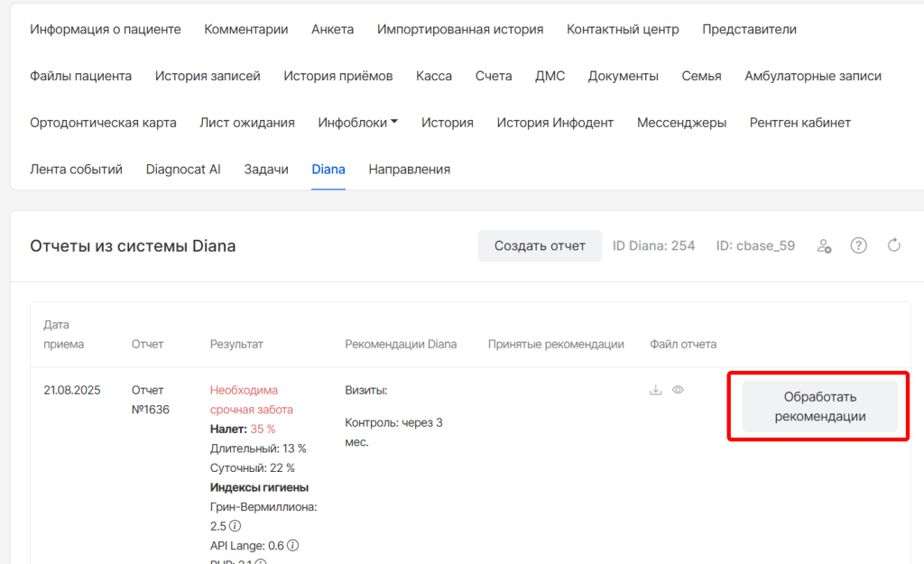
Task: Show info for the Грин-Вермиллиона index
Action: 235,526
